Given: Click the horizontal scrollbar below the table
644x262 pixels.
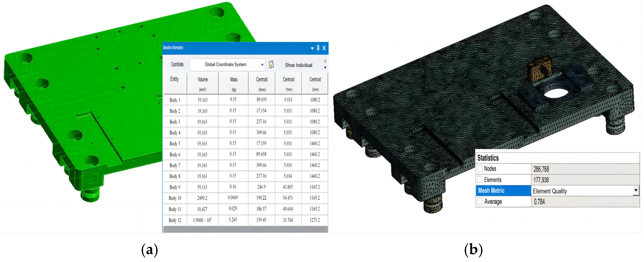Looking at the screenshot, I should pyautogui.click(x=245, y=229).
